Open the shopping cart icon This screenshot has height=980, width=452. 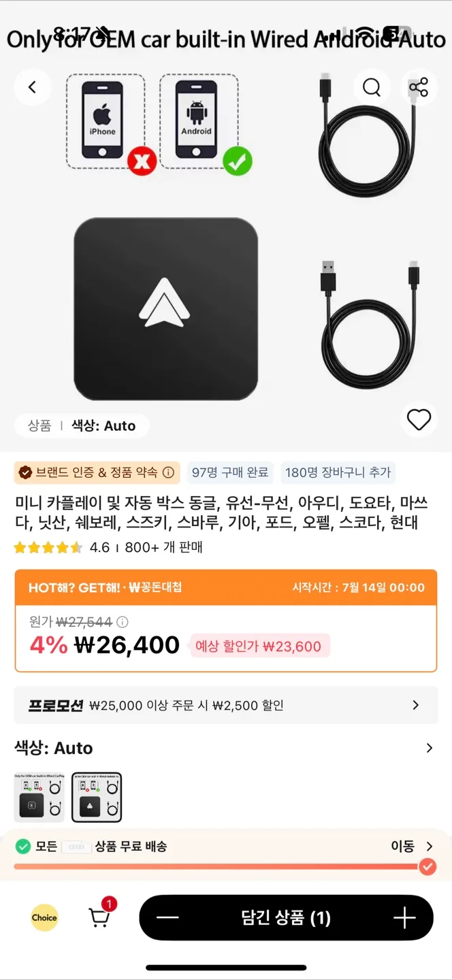[99, 917]
